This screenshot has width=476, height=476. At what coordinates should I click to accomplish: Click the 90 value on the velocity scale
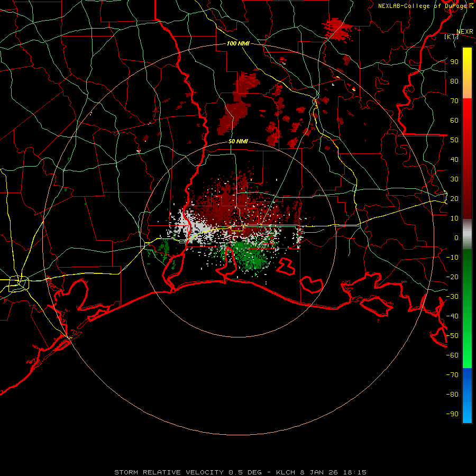454,62
